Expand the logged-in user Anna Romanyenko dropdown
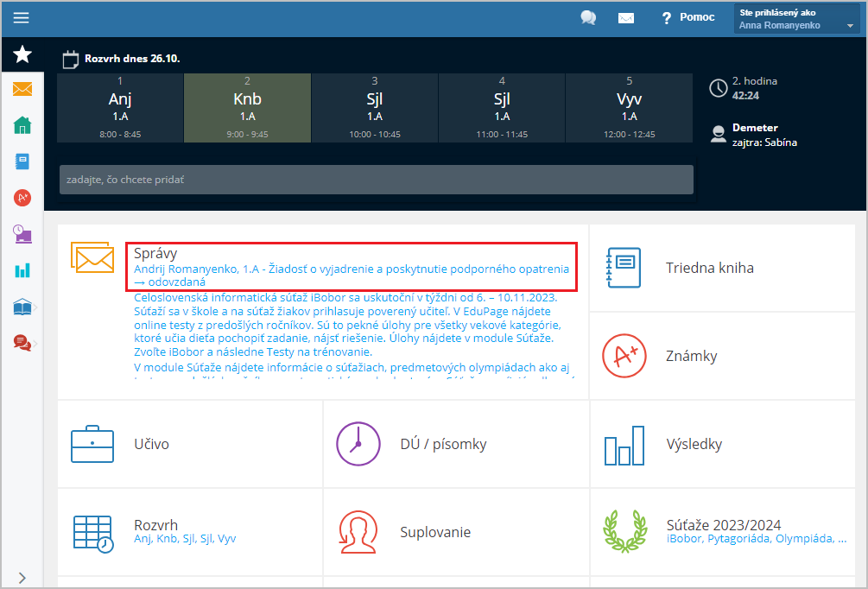This screenshot has width=868, height=589. pos(796,18)
